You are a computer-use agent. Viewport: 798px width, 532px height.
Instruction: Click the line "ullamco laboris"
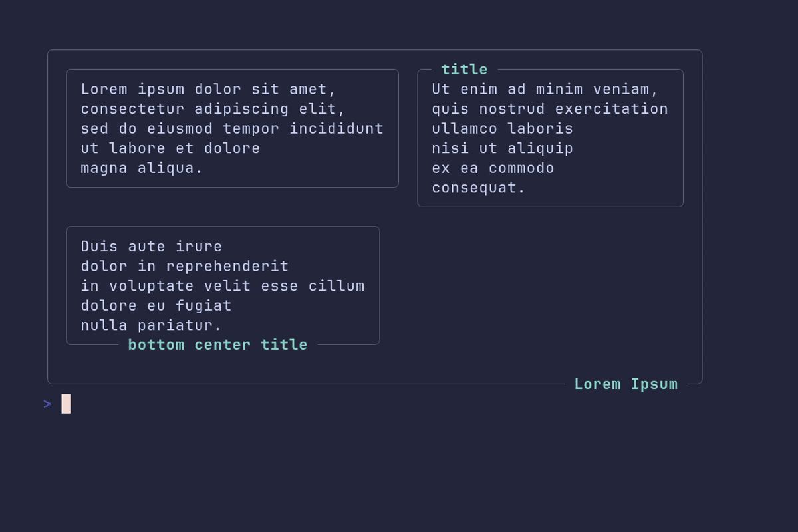point(502,128)
